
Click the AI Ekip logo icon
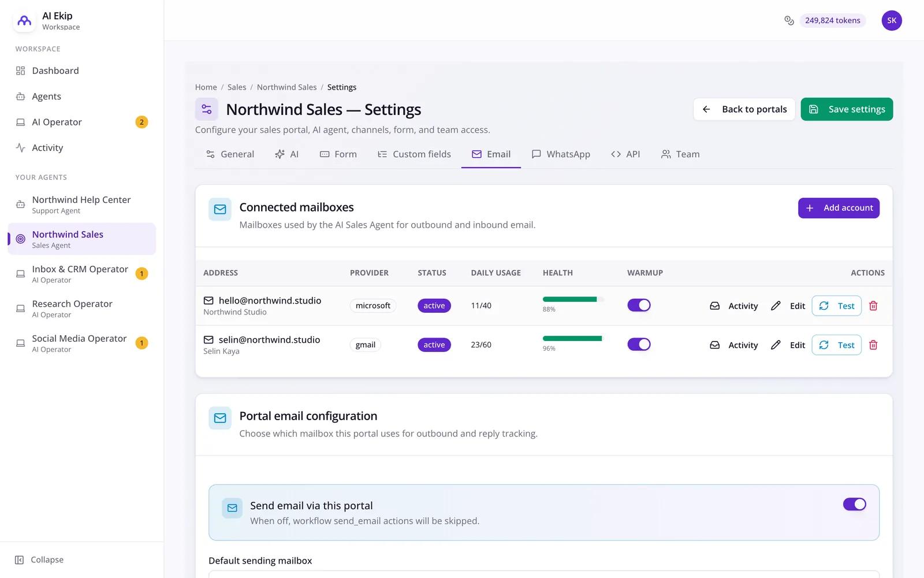coord(24,21)
